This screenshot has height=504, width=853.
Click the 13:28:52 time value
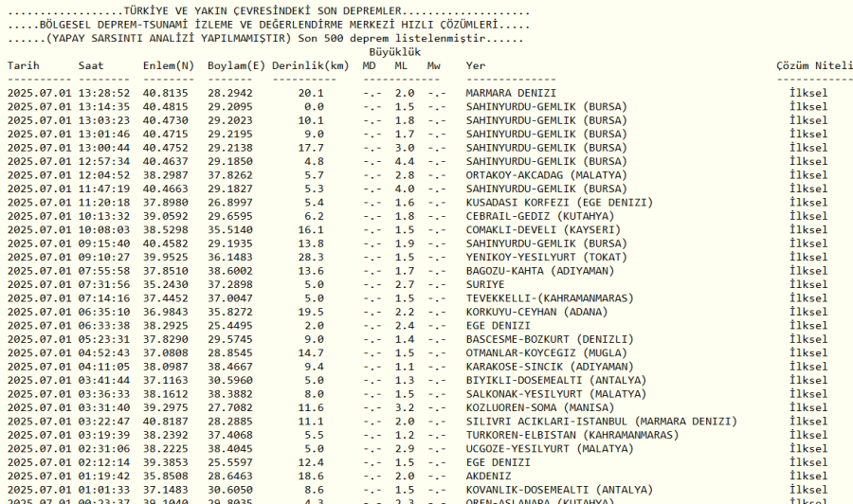pos(104,93)
